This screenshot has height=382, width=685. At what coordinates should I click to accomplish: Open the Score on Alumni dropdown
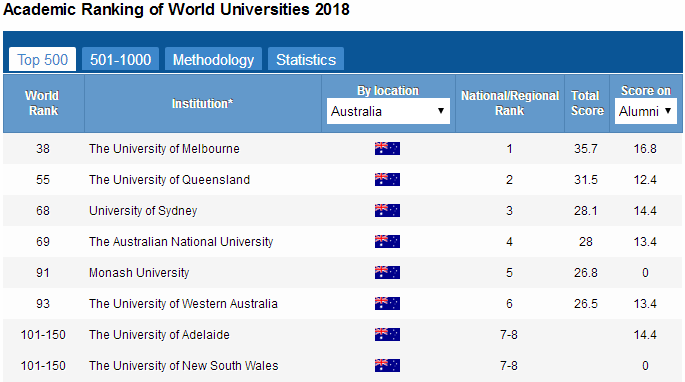tap(645, 111)
